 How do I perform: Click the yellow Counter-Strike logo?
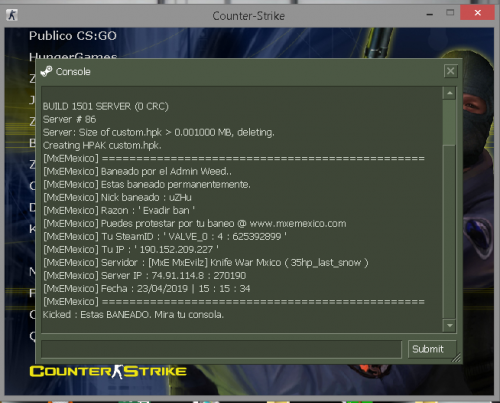coord(108,372)
